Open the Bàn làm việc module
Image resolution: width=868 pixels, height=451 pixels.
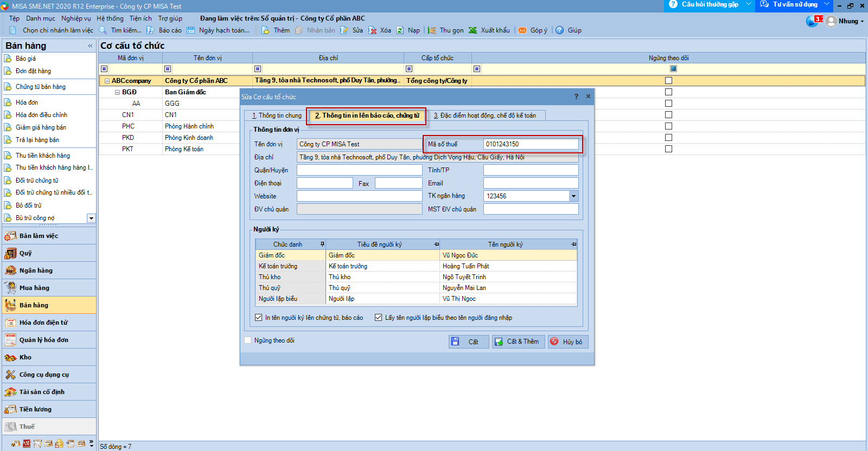(x=49, y=236)
